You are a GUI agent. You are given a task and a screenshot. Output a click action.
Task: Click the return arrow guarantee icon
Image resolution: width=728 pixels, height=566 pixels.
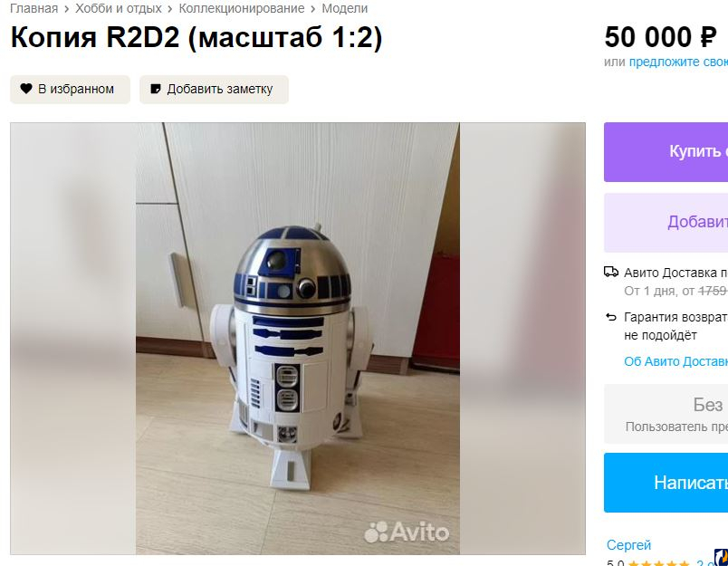coord(611,317)
